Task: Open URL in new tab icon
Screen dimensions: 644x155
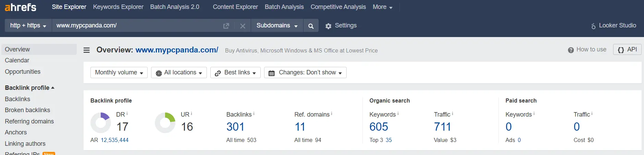Action: pos(226,26)
